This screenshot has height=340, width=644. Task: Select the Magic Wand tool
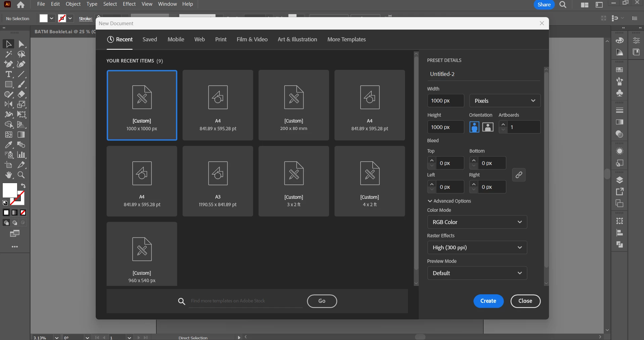pyautogui.click(x=9, y=54)
